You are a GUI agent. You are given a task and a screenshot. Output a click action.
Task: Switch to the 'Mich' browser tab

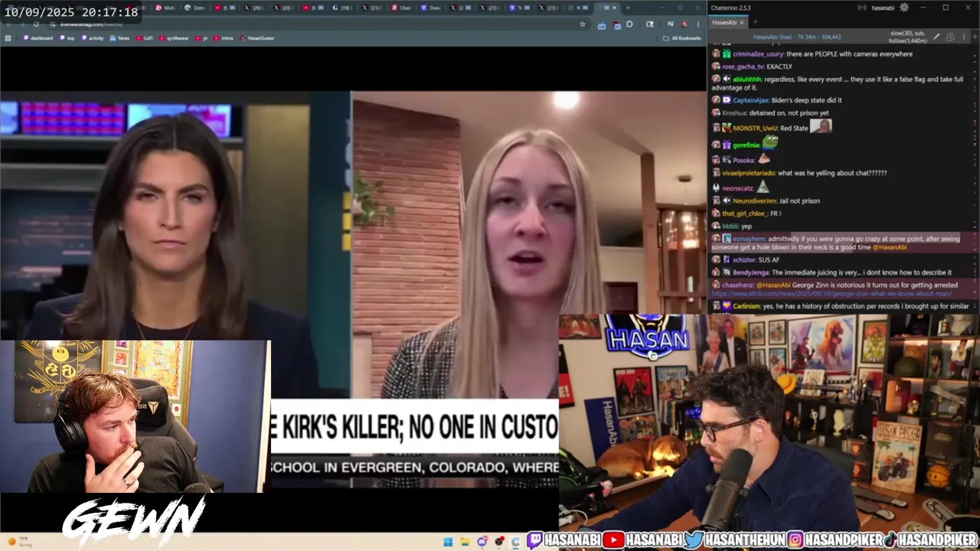(x=165, y=8)
